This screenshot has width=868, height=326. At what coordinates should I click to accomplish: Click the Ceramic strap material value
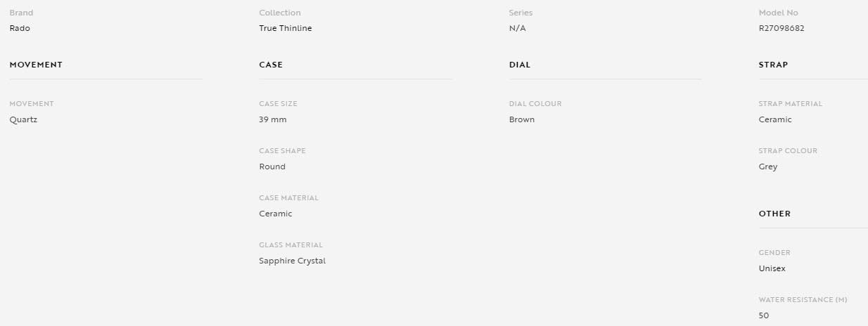(775, 119)
